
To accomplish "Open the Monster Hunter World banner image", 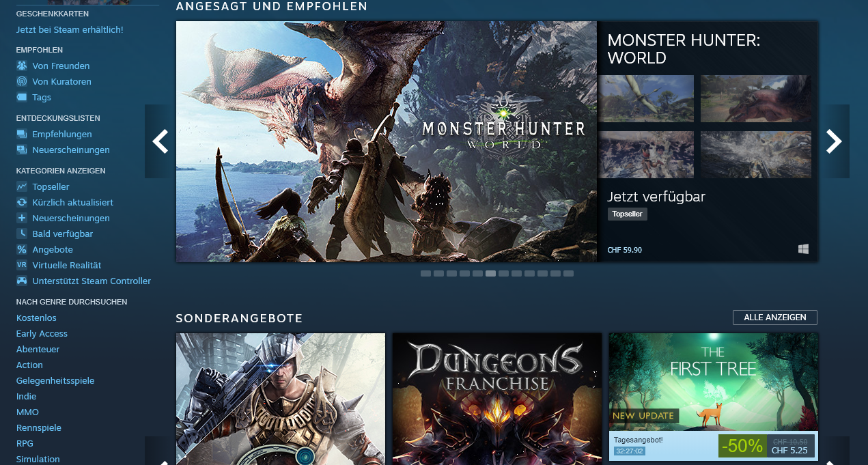I will 386,141.
